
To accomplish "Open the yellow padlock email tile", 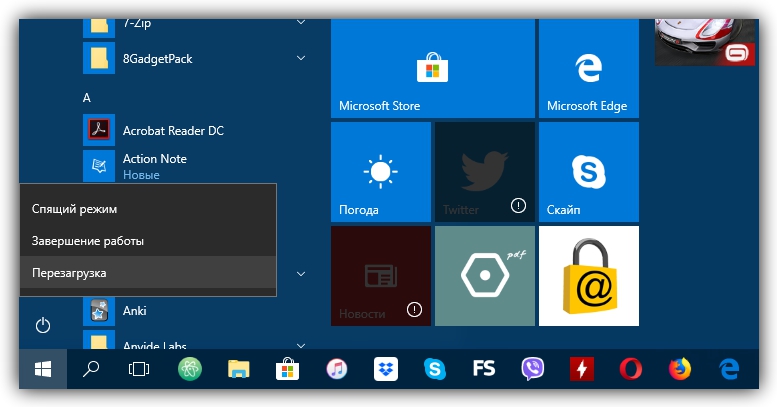I will (589, 276).
